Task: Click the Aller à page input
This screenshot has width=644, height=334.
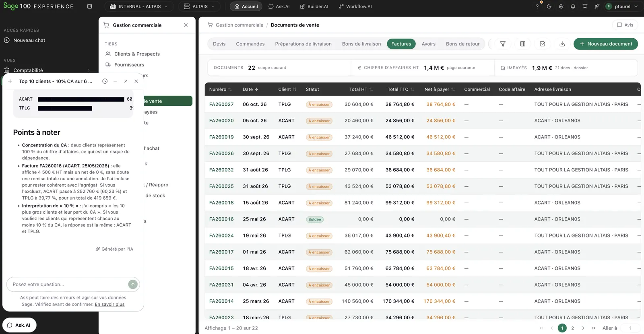Action: pyautogui.click(x=630, y=328)
